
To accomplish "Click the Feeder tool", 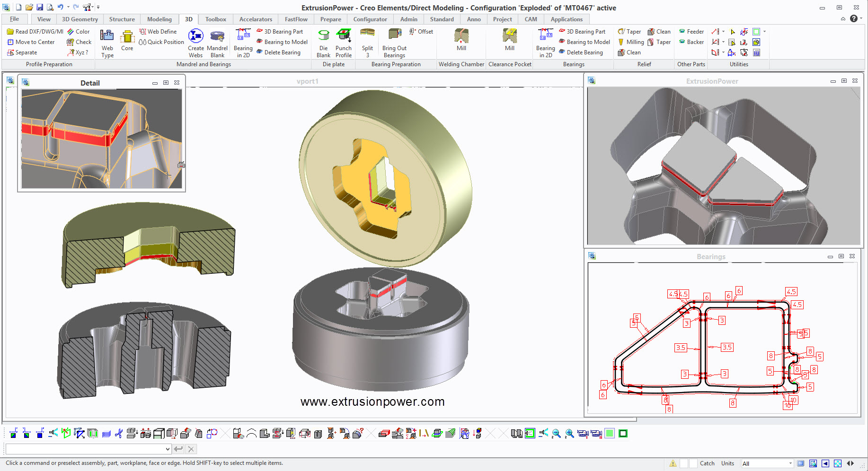I will coord(691,32).
